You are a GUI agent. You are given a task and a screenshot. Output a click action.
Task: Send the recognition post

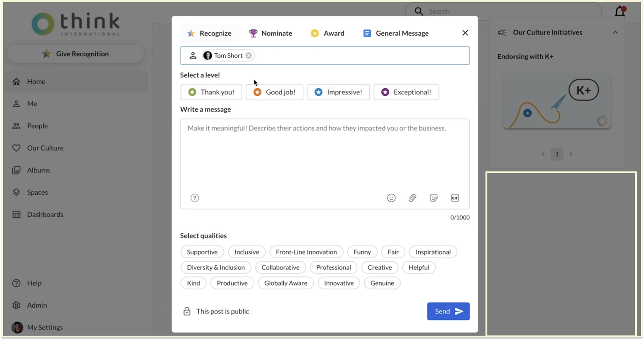coord(448,311)
